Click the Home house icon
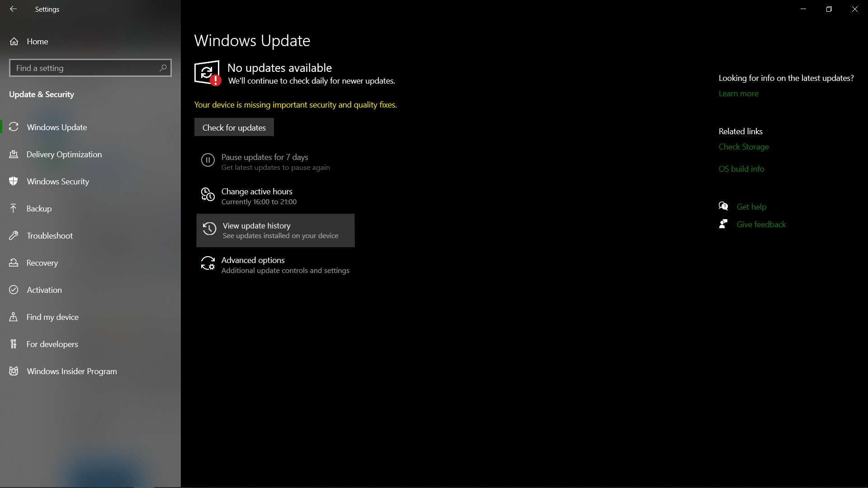868x488 pixels. click(14, 41)
